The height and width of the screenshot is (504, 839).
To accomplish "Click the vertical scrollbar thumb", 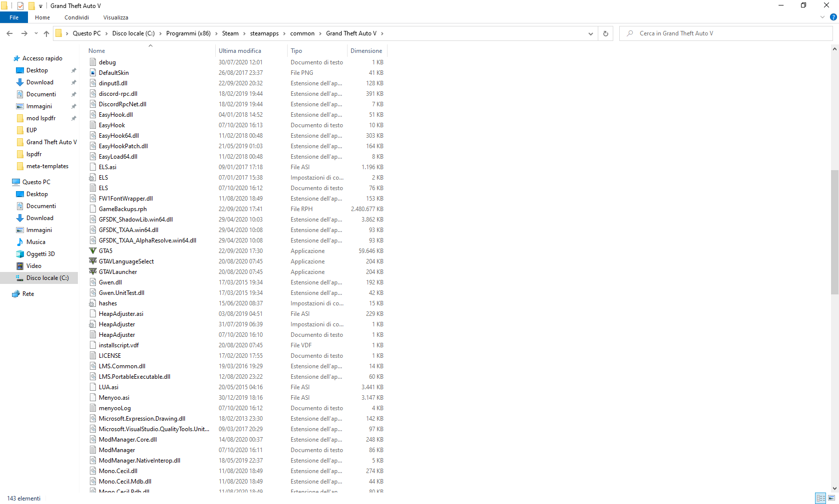I will (835, 233).
